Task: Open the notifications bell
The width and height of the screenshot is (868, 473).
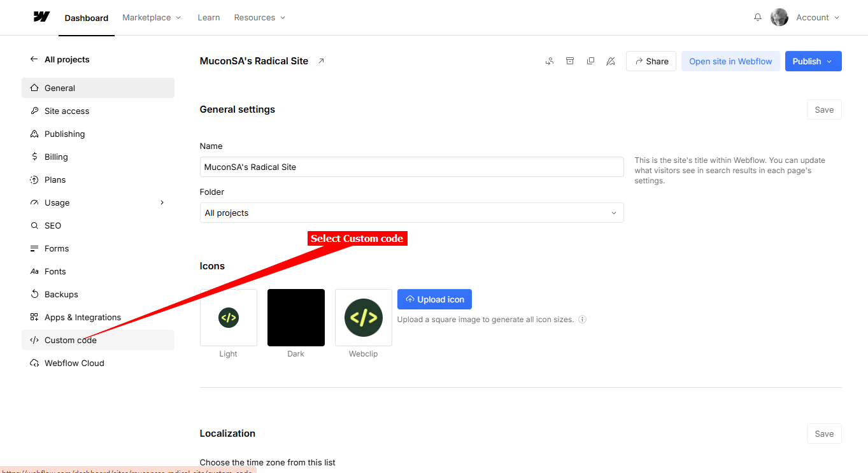Action: coord(758,17)
